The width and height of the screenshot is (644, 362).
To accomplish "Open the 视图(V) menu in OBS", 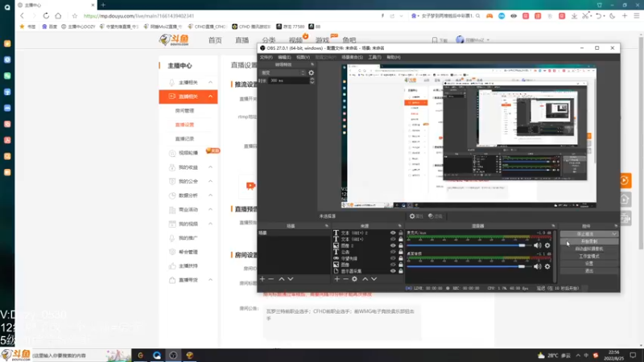I will [303, 57].
